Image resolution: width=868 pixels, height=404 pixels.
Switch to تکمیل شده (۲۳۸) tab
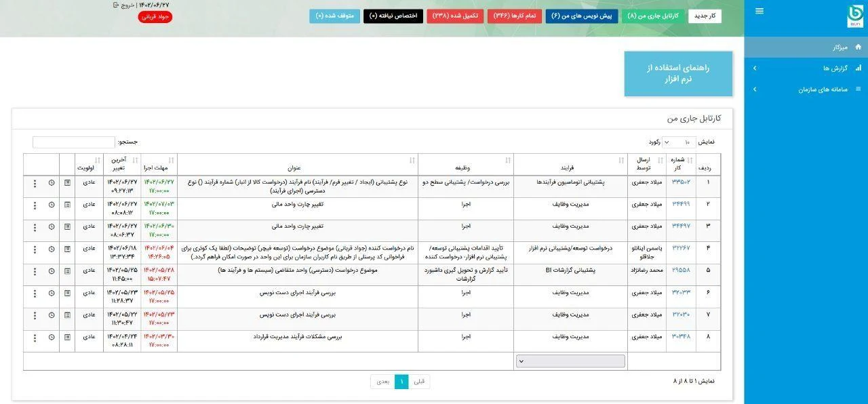tap(455, 16)
